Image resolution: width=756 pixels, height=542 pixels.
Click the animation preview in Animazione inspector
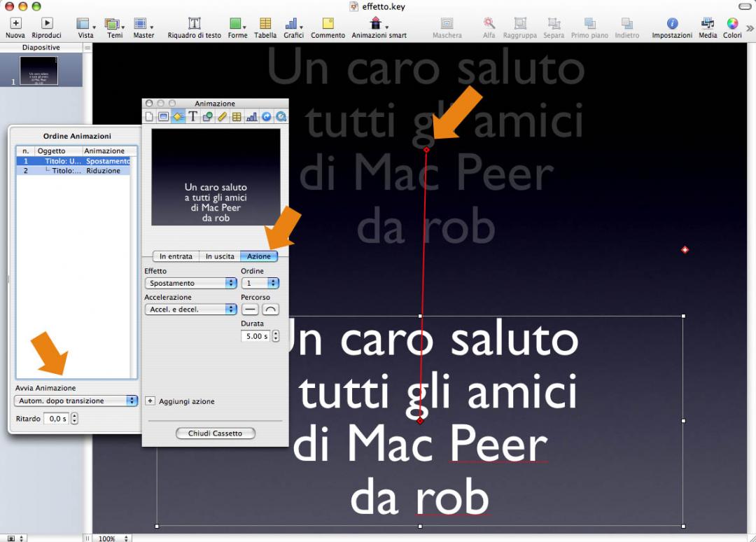click(x=216, y=177)
